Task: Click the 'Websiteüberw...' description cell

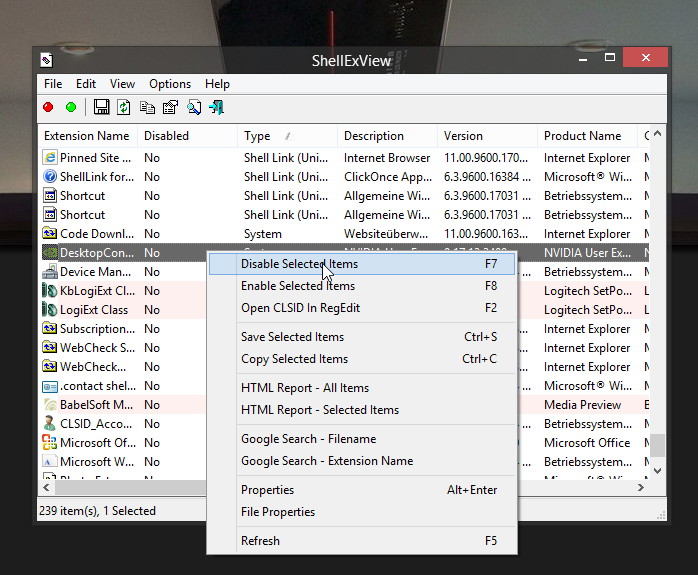Action: pyautogui.click(x=386, y=234)
